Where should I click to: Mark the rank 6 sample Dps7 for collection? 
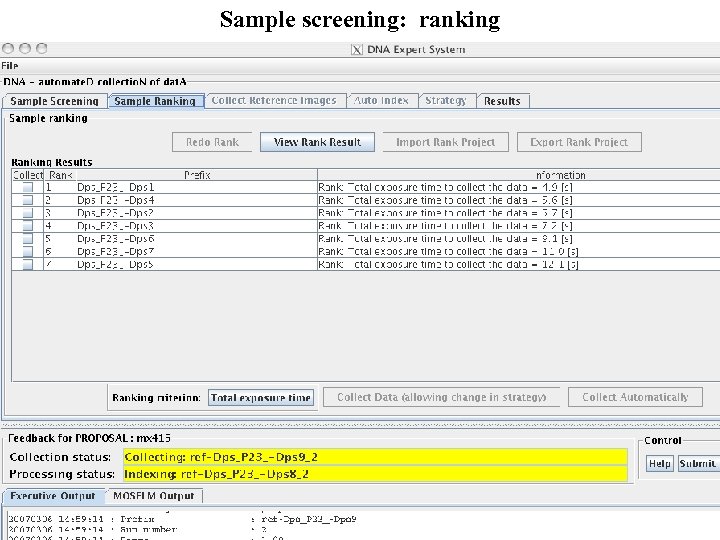click(x=28, y=252)
